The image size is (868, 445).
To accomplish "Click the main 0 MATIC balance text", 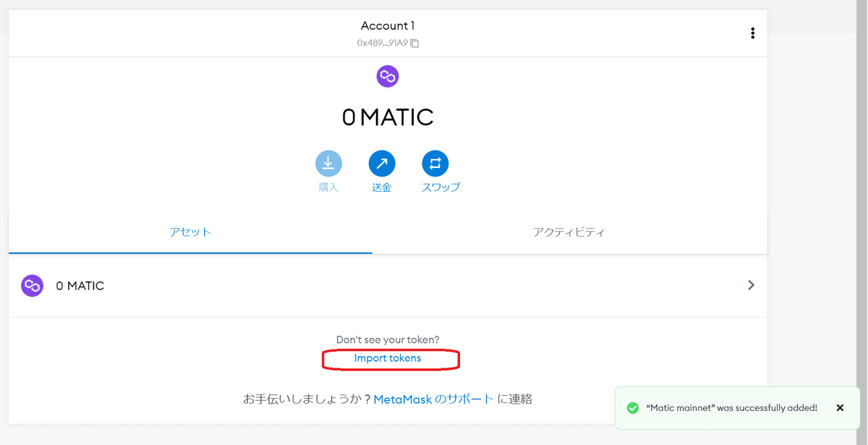I will click(388, 117).
